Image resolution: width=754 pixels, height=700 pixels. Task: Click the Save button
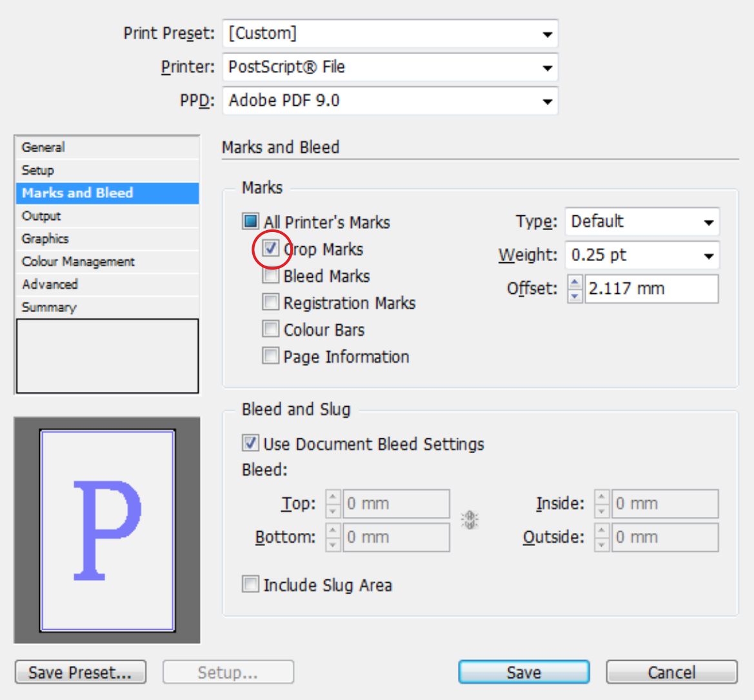coord(523,672)
